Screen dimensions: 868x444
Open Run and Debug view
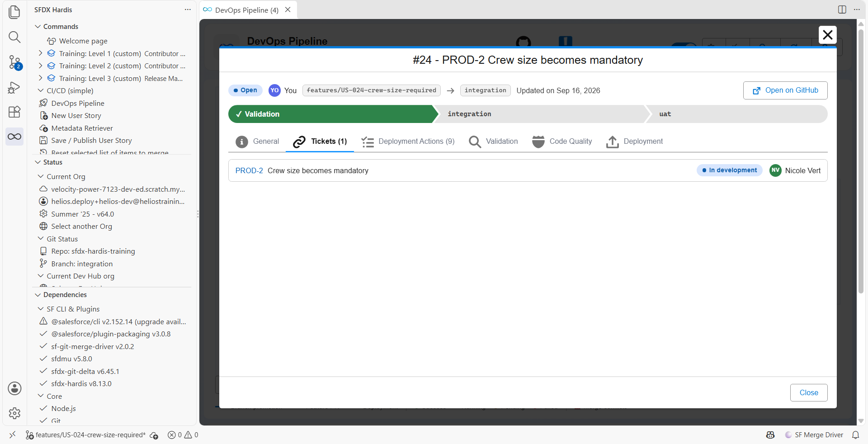(14, 87)
